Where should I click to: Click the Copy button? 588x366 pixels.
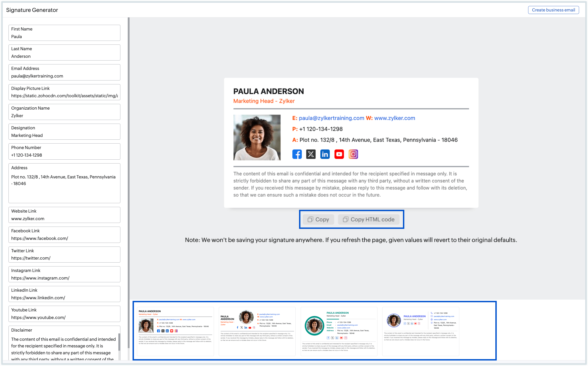tap(318, 219)
